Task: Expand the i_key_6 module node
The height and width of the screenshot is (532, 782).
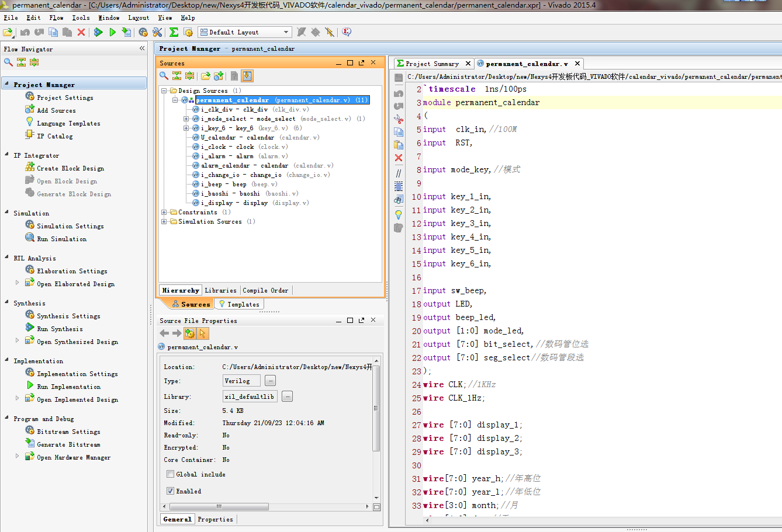Action: point(186,128)
